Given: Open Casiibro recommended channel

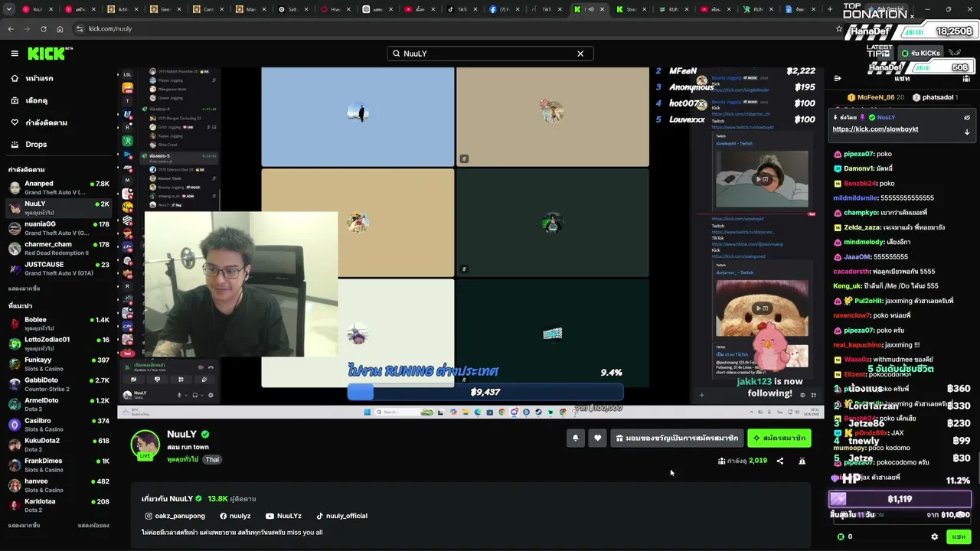Looking at the screenshot, I should pos(59,425).
